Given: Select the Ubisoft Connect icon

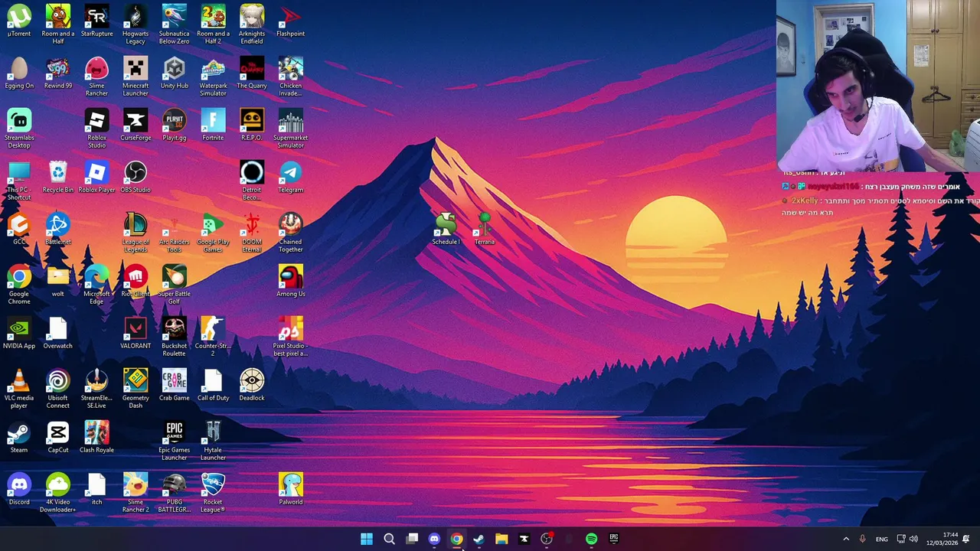Looking at the screenshot, I should (x=58, y=389).
